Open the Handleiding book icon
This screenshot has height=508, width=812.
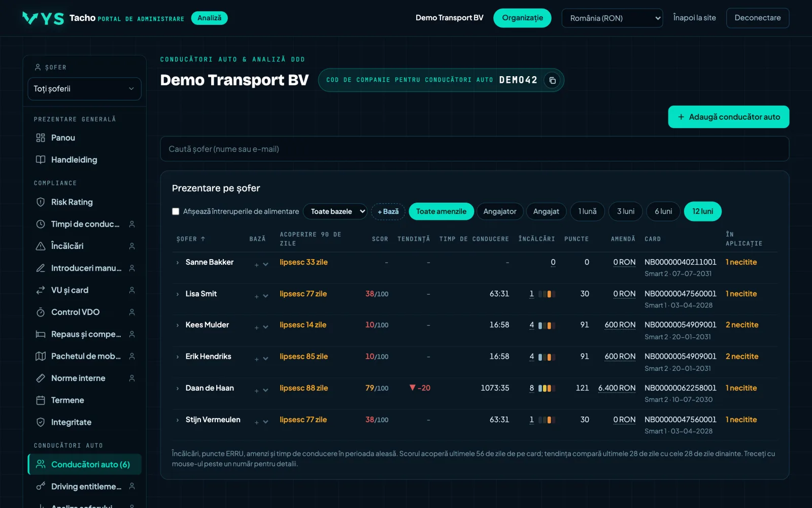tap(41, 160)
